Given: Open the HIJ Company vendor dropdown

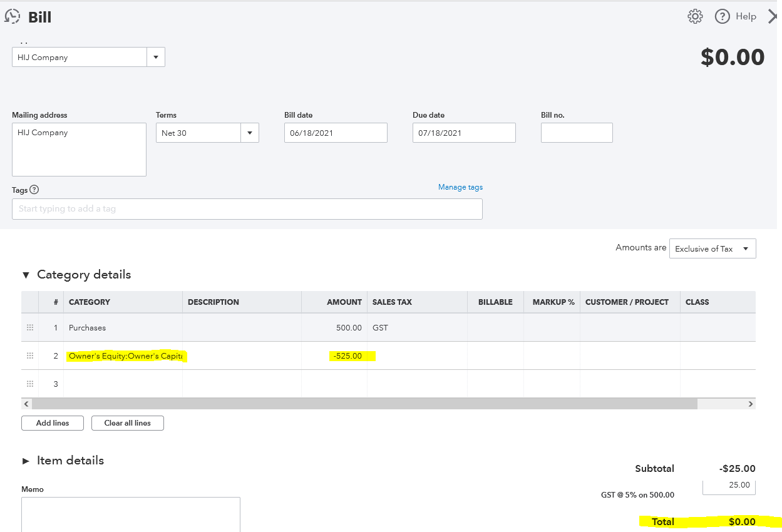Looking at the screenshot, I should pyautogui.click(x=155, y=57).
